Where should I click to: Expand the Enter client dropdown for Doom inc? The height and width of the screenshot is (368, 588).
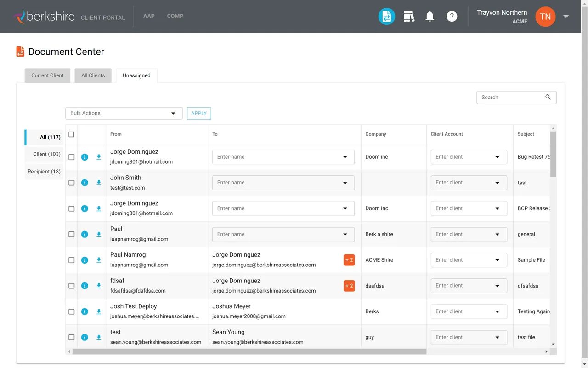coord(468,157)
